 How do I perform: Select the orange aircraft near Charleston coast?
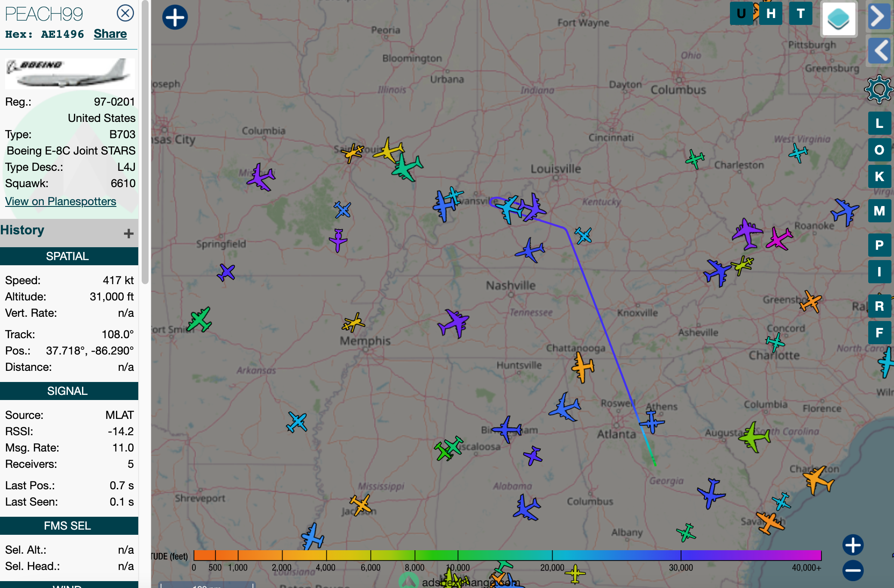(x=818, y=479)
